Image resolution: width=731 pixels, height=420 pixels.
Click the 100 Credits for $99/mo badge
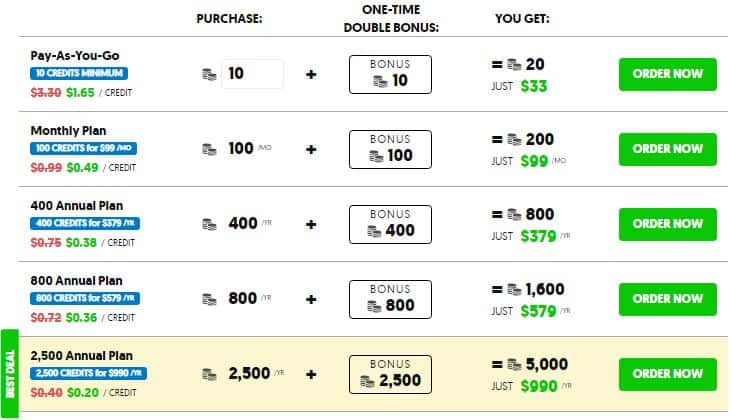point(83,148)
